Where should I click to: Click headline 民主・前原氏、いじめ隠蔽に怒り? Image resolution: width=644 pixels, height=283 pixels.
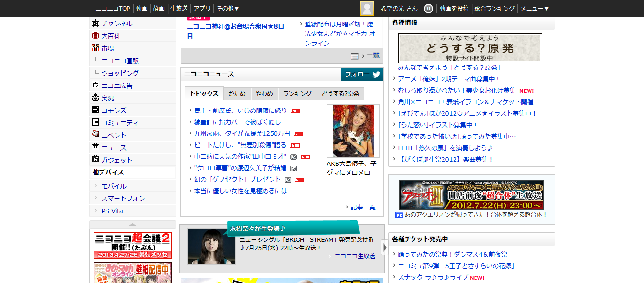[241, 111]
